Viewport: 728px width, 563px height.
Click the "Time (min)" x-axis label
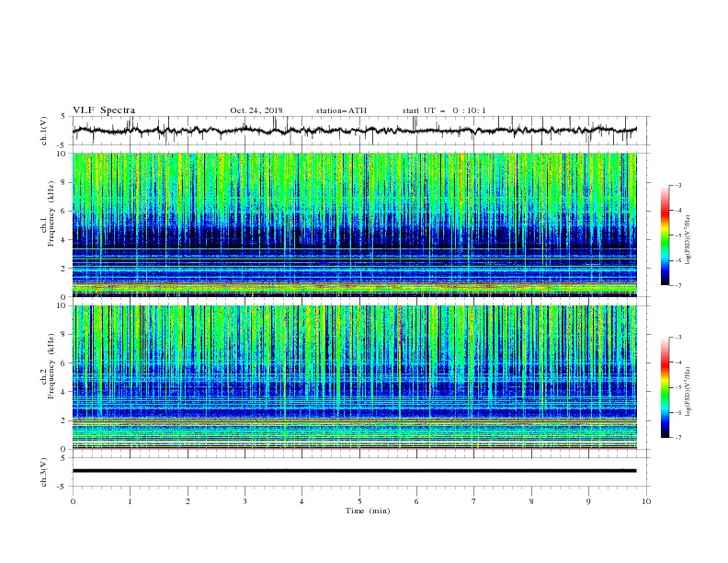tap(368, 511)
